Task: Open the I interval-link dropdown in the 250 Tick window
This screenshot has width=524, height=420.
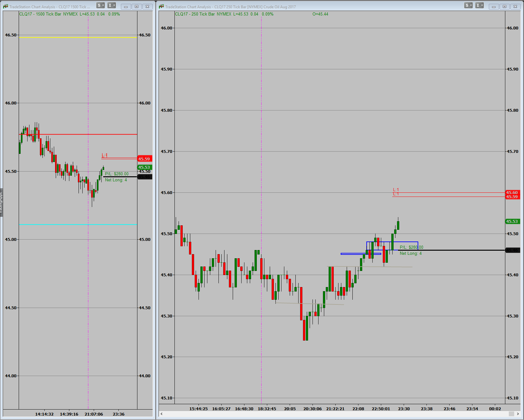Action: pyautogui.click(x=479, y=5)
